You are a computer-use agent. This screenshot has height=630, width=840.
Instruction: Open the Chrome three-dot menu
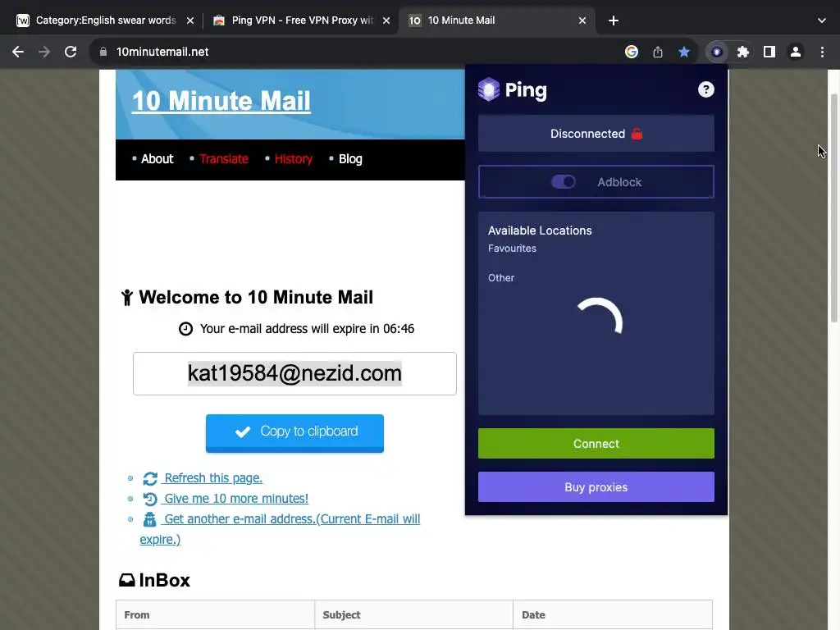click(x=822, y=52)
